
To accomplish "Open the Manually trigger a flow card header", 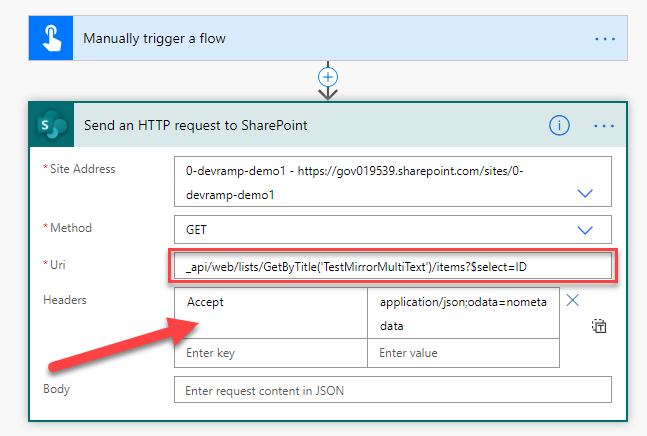I will [x=300, y=38].
